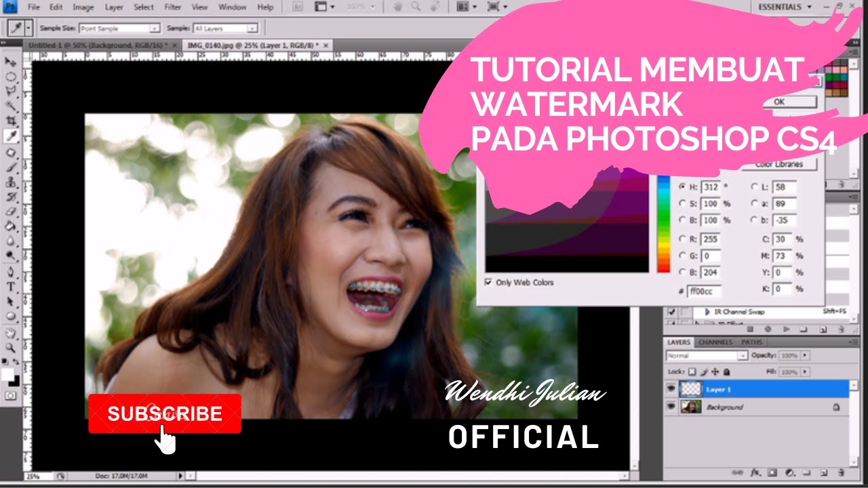Open Color Libraries in color picker
The image size is (868, 488).
tap(778, 164)
